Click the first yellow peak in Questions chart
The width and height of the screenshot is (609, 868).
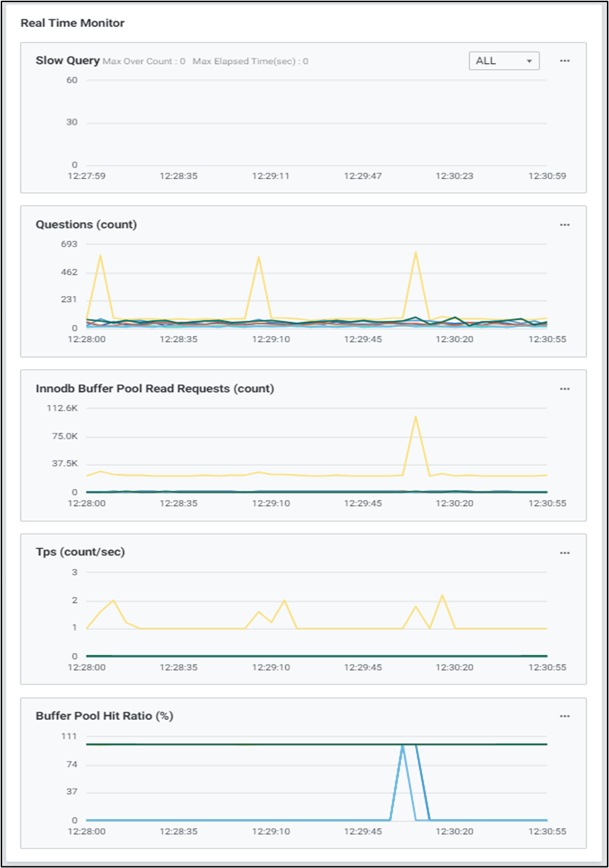[100, 255]
